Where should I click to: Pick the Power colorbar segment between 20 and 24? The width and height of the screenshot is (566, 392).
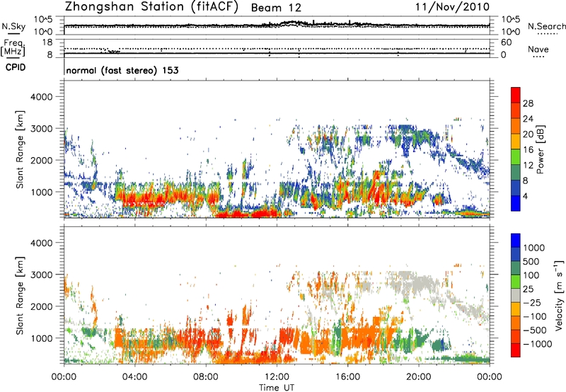pyautogui.click(x=516, y=126)
